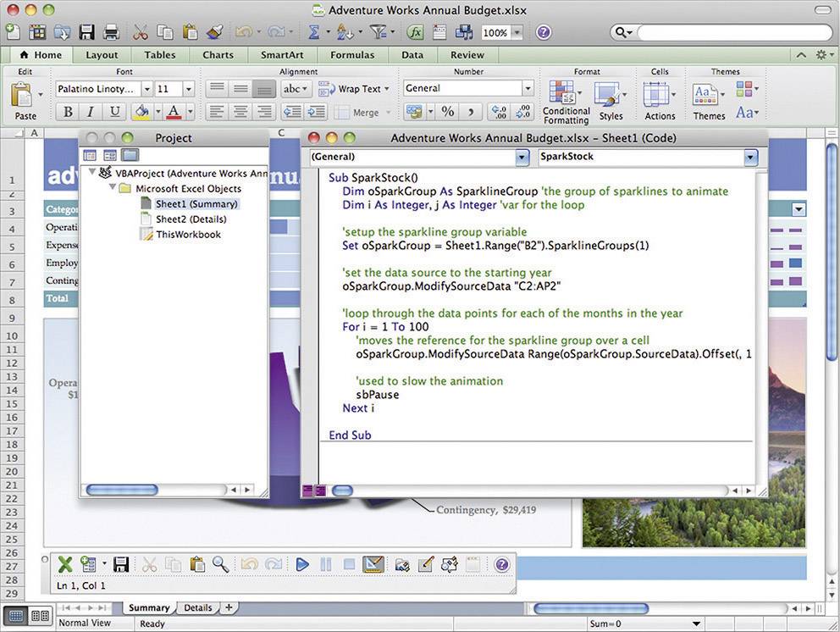This screenshot has width=840, height=632.
Task: Apply Percent Style format
Action: 448,112
